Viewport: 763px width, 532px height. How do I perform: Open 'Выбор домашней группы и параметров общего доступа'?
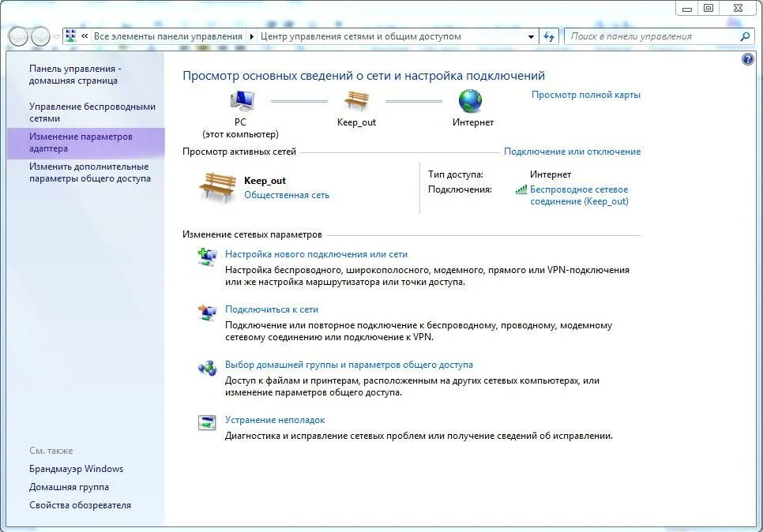[x=349, y=365]
